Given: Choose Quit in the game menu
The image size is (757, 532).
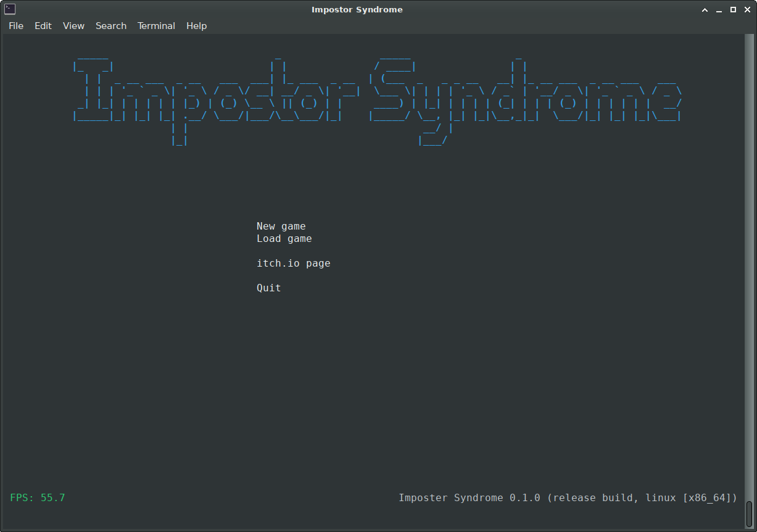Looking at the screenshot, I should coord(269,288).
